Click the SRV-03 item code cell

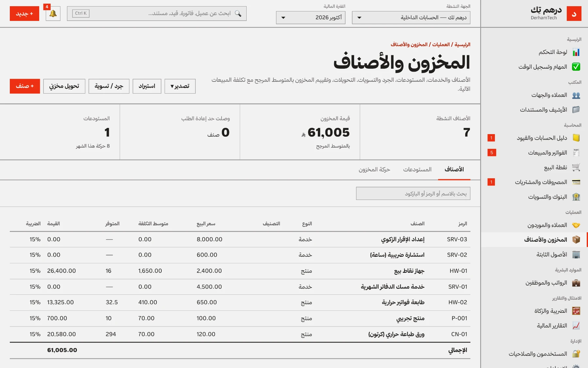pyautogui.click(x=457, y=239)
